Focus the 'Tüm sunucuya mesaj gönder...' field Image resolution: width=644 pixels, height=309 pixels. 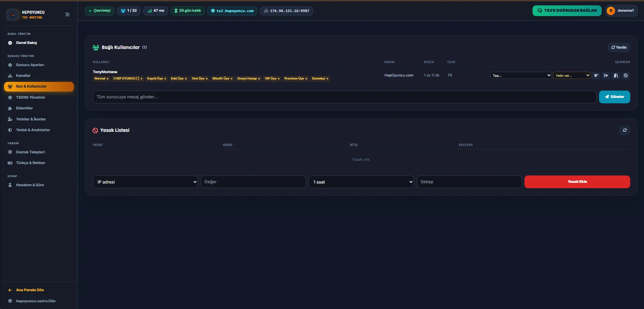(x=344, y=97)
